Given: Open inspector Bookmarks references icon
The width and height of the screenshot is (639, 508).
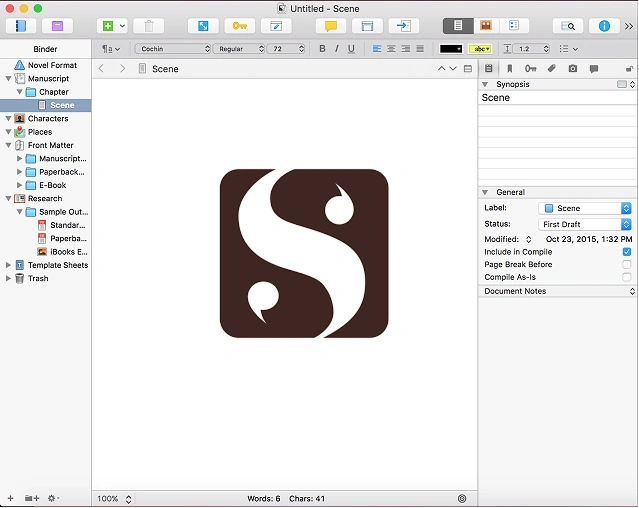Looking at the screenshot, I should 509,68.
